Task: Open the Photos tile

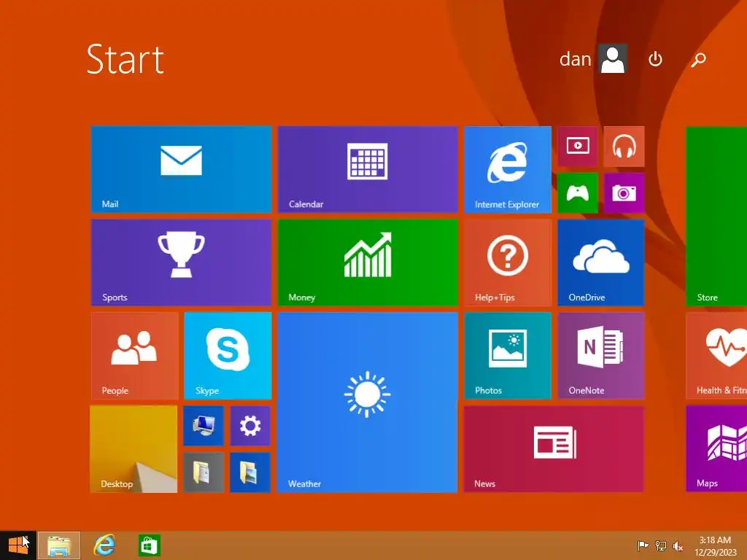Action: click(x=508, y=356)
